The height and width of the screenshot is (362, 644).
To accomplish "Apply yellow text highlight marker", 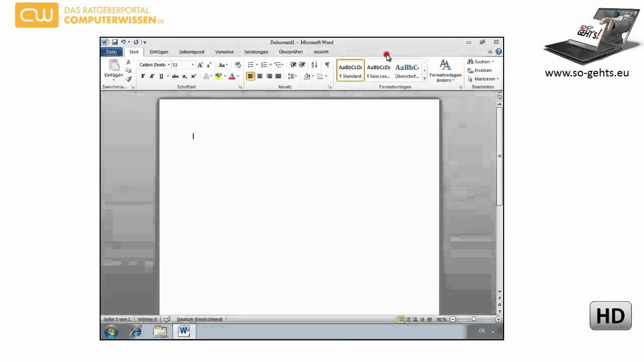I will coord(218,76).
